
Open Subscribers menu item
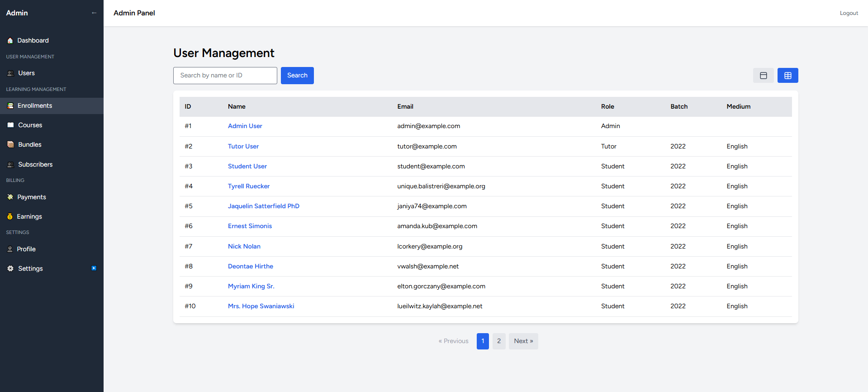click(x=52, y=165)
